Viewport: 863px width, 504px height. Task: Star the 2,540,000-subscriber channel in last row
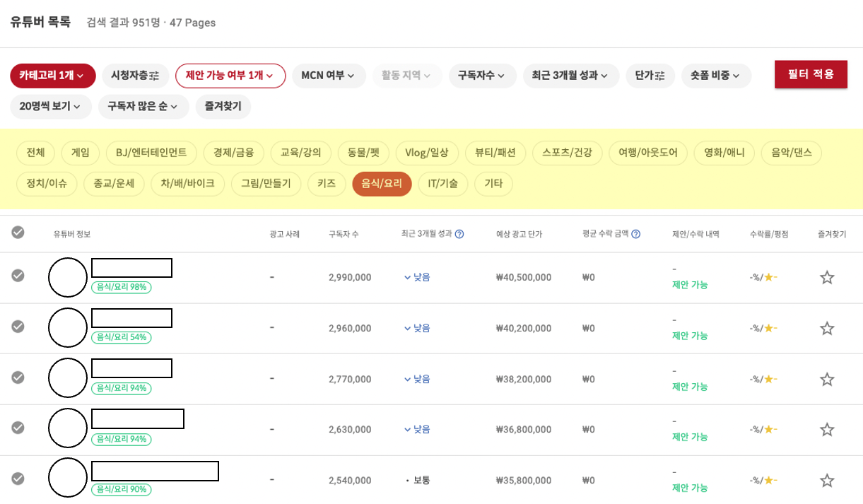825,479
